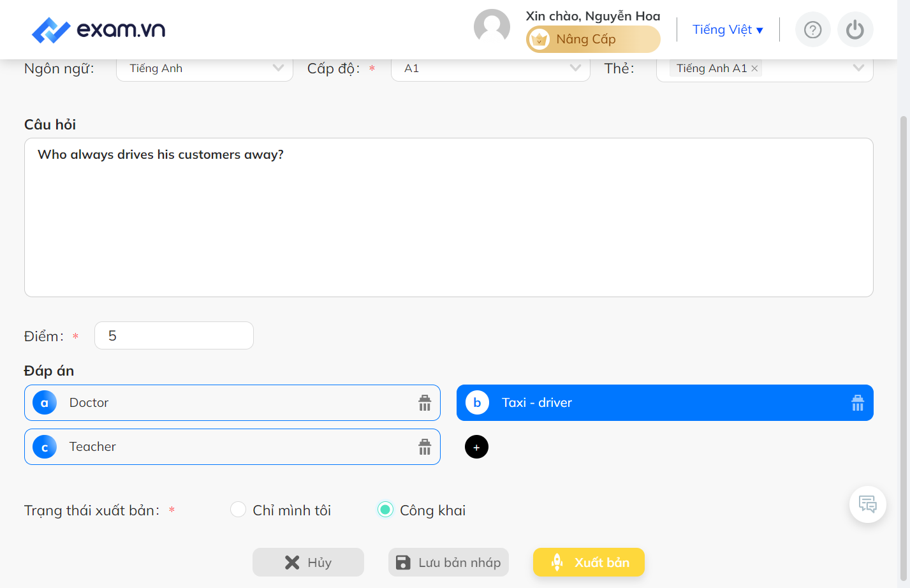
Task: Select the Chỉ mình tôi radio option
Action: click(x=238, y=510)
